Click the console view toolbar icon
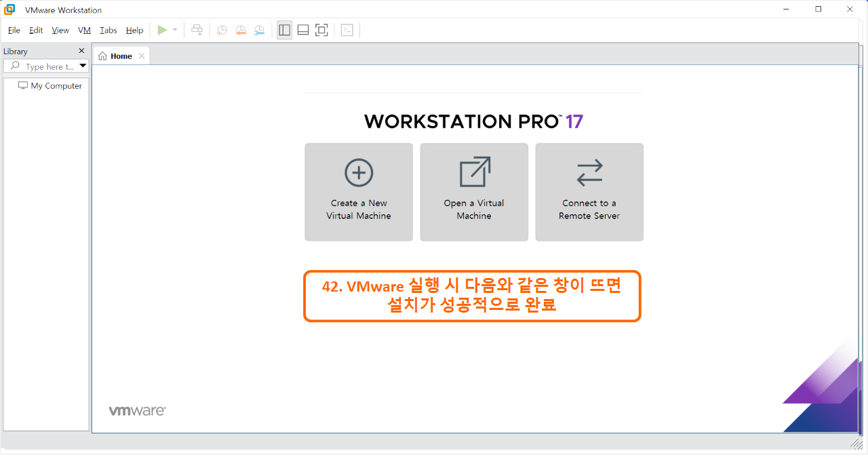This screenshot has height=455, width=868. [347, 30]
